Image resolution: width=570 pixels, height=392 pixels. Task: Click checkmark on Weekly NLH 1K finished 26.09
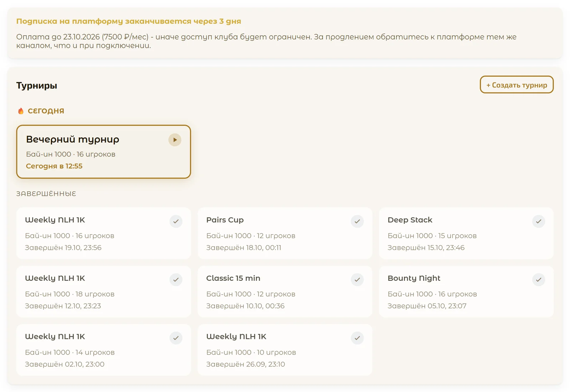357,338
